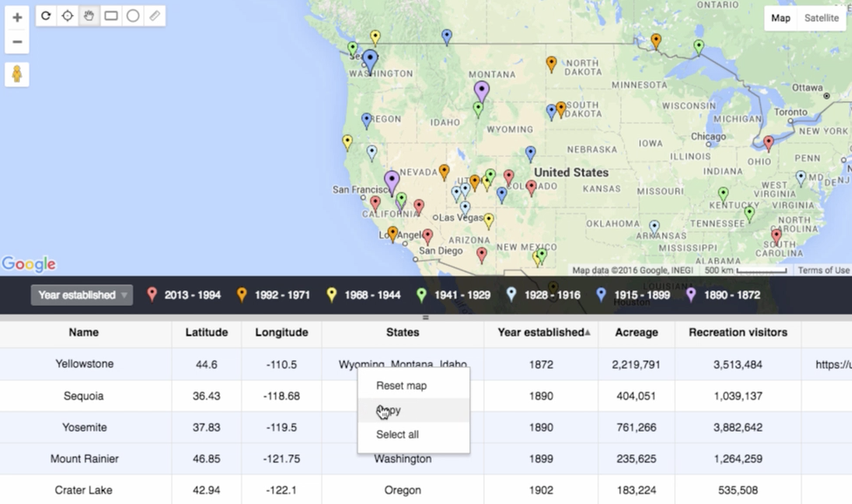Click the Terms of Use link

tap(823, 270)
